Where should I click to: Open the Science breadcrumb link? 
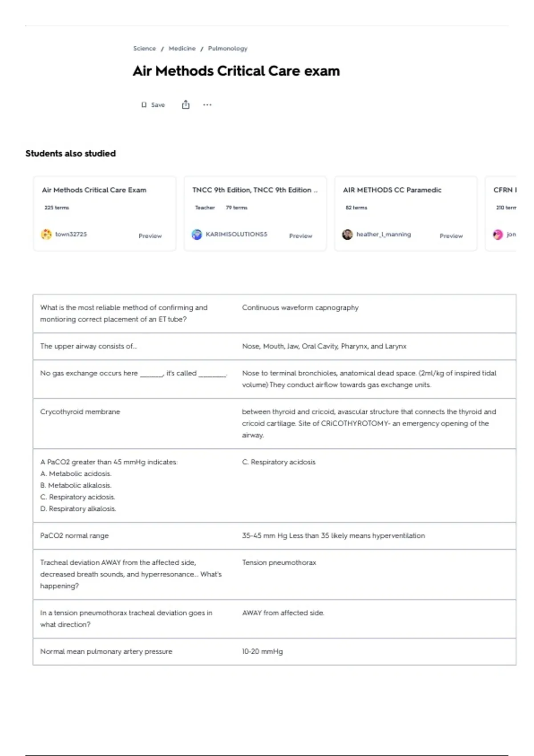[144, 48]
